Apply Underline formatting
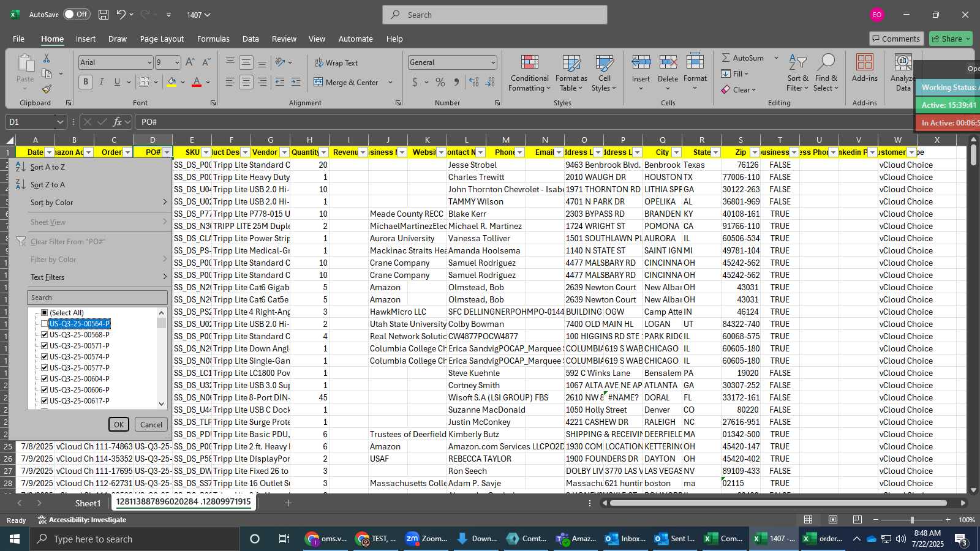 [117, 82]
